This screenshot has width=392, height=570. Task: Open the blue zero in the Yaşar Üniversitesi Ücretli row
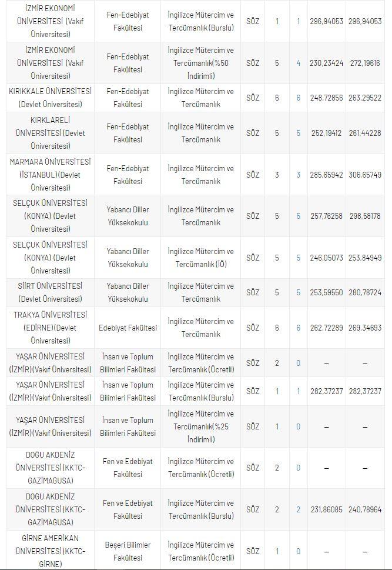pos(298,363)
